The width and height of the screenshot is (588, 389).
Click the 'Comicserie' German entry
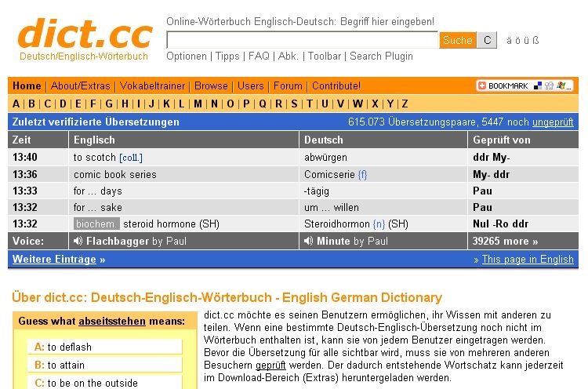click(x=329, y=174)
